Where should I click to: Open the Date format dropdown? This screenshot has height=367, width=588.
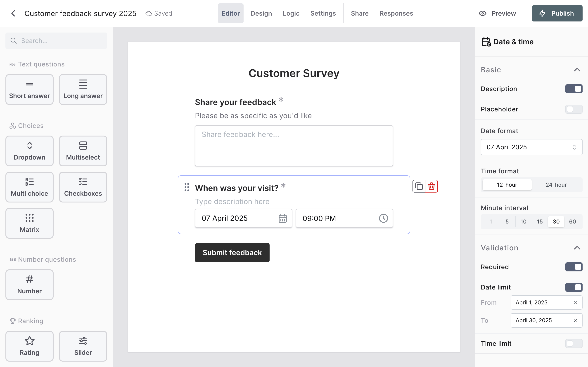[531, 147]
